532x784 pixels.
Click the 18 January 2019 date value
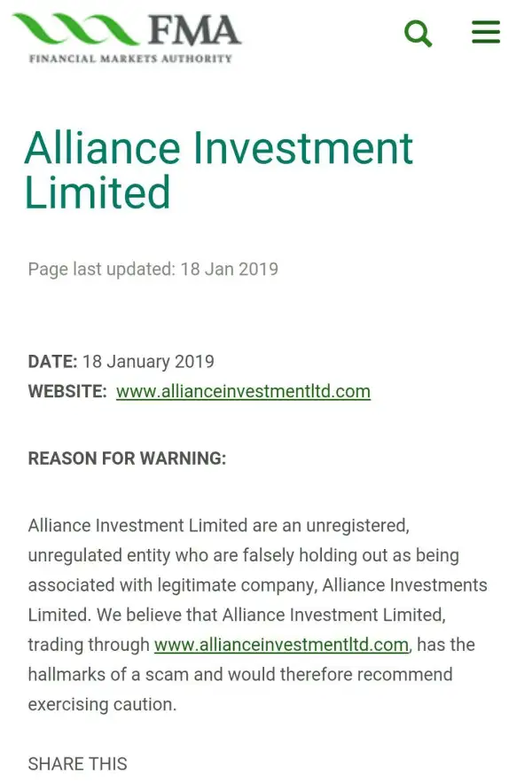(x=148, y=362)
